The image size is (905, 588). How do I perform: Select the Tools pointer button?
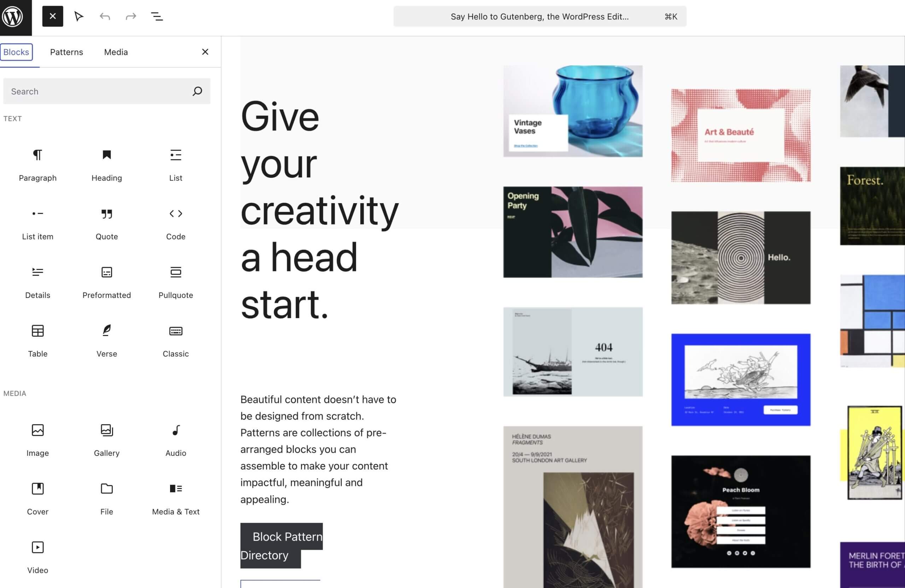[x=79, y=16]
